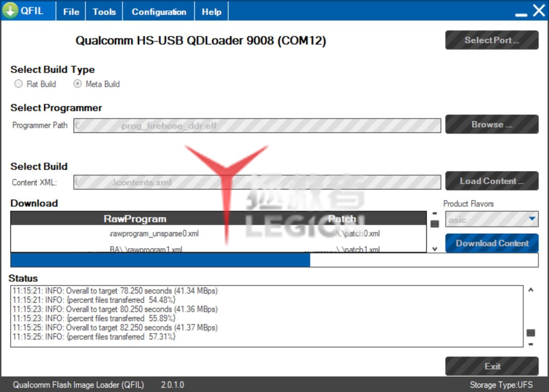The image size is (549, 392).
Task: Click the Download Content button
Action: tap(492, 243)
